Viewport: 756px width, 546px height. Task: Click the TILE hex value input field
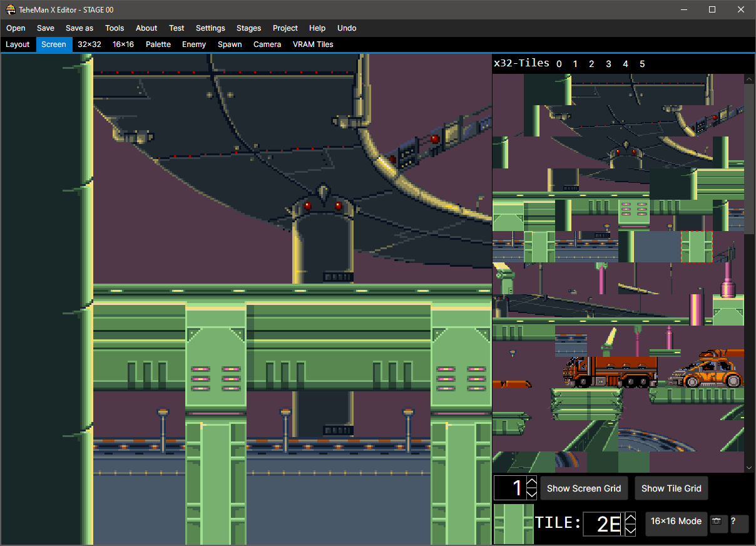[603, 524]
